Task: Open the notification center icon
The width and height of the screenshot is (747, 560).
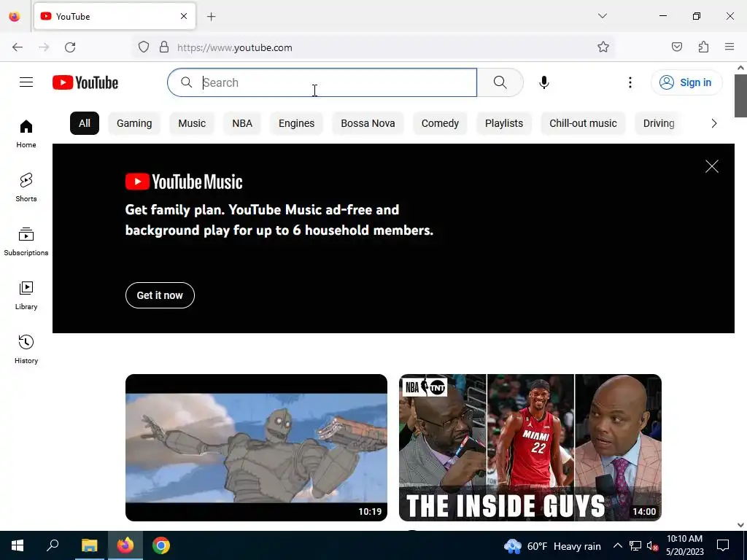Action: pos(723,545)
